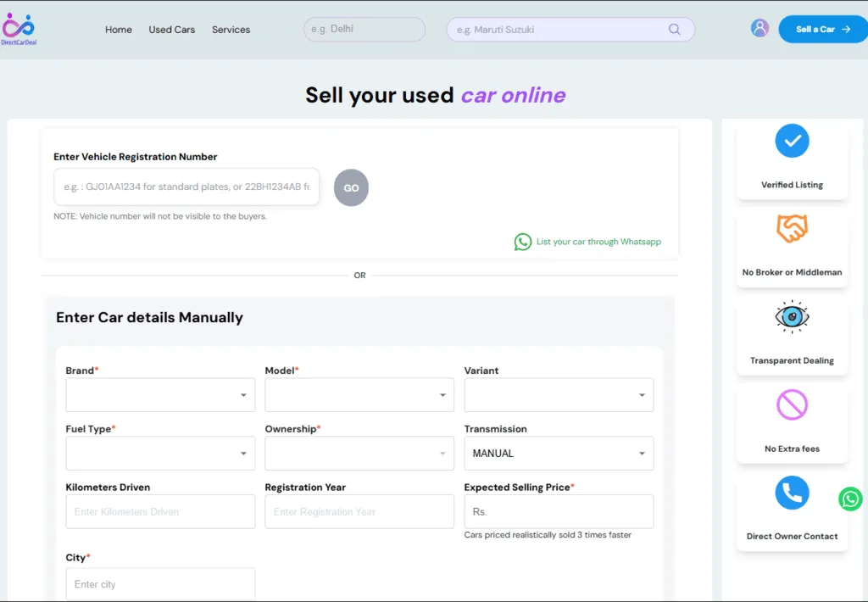Click the Transparent Dealing eye icon
Viewport: 868px width, 602px height.
click(792, 317)
